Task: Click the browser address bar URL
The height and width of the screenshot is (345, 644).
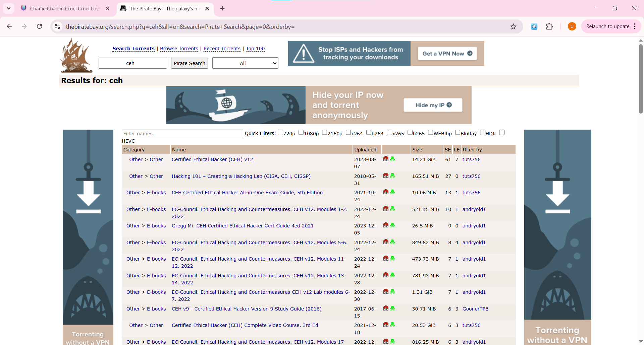Action: point(180,26)
